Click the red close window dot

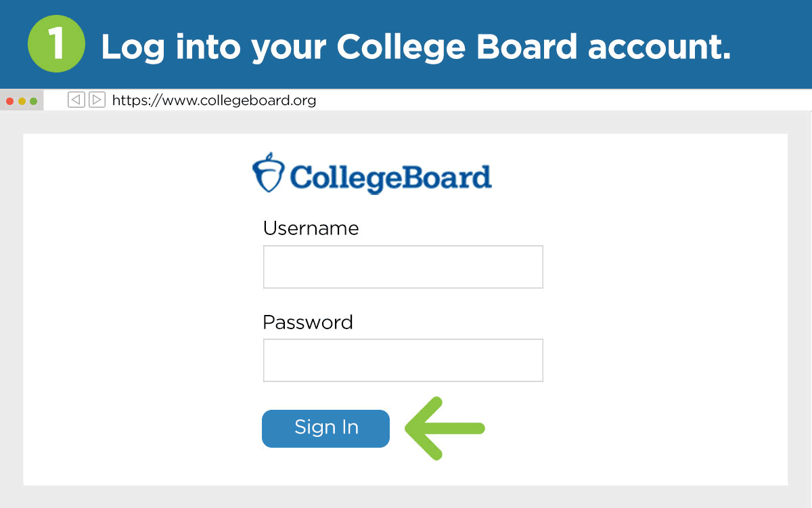pyautogui.click(x=9, y=101)
